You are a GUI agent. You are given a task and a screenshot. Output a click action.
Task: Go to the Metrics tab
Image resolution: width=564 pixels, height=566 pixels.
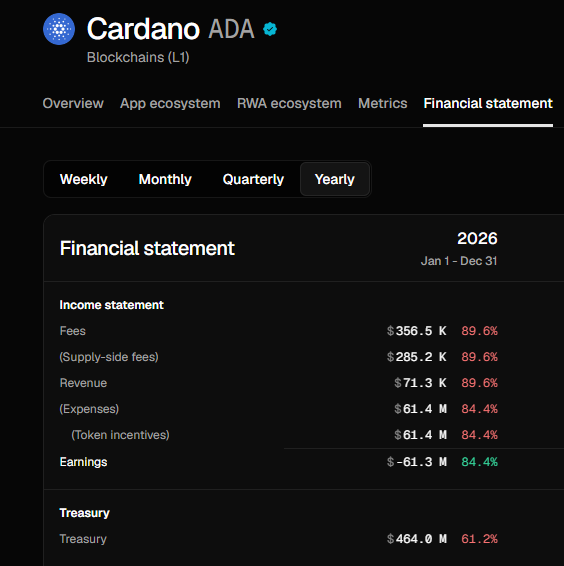pyautogui.click(x=382, y=103)
